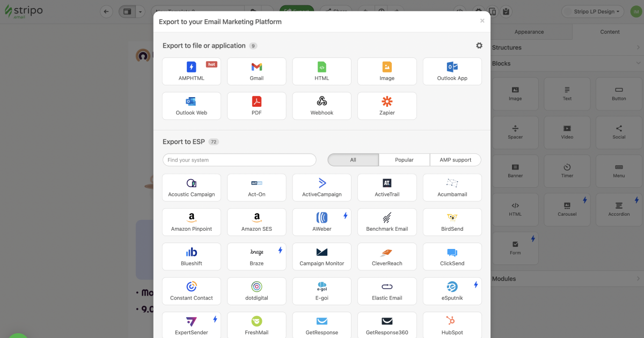The image size is (644, 338).
Task: Switch to Content tab
Action: click(610, 32)
